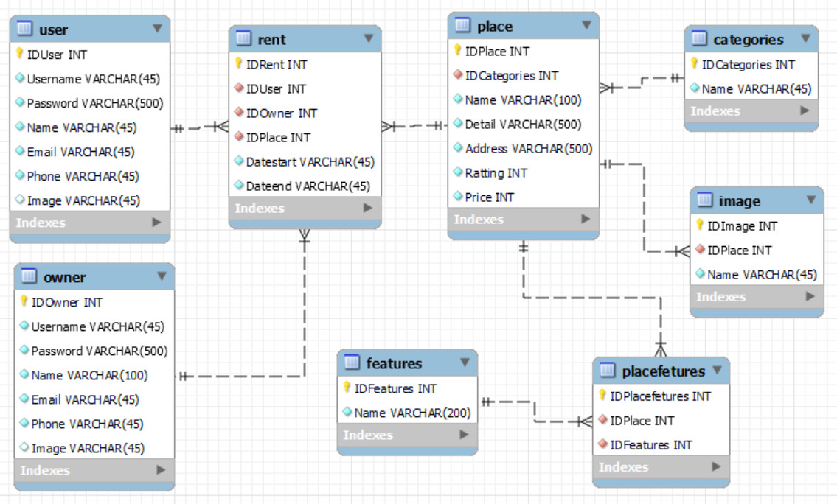Click the hollow diamond beside Image in user table
The image size is (837, 504).
(x=21, y=200)
